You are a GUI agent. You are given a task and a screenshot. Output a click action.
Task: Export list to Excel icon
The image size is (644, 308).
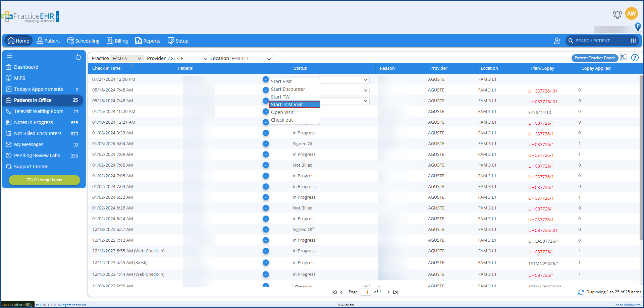[x=623, y=58]
